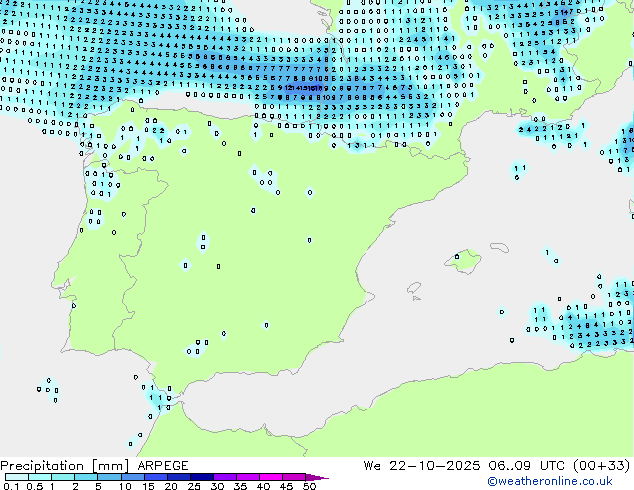Click the 10–15 mm legend swatch
The width and height of the screenshot is (634, 490).
tap(132, 477)
